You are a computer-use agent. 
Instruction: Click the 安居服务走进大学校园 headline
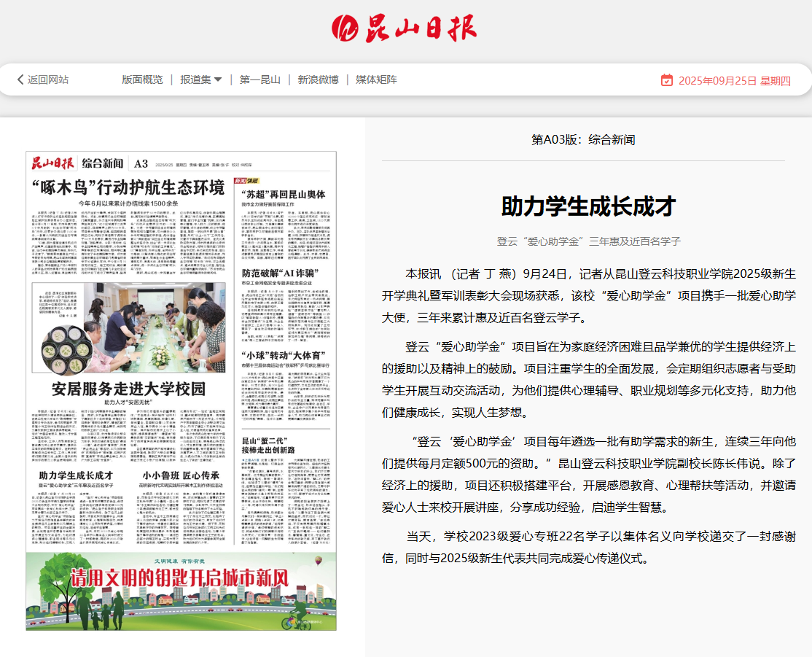pyautogui.click(x=128, y=389)
